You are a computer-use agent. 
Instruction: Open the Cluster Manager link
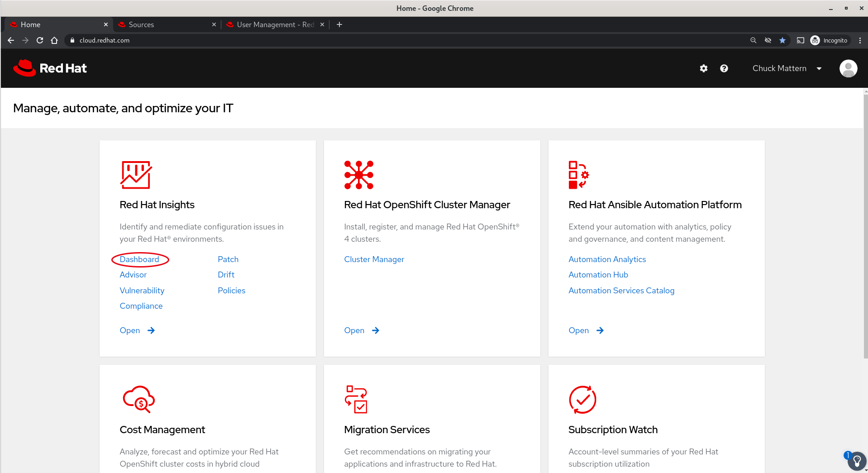374,259
